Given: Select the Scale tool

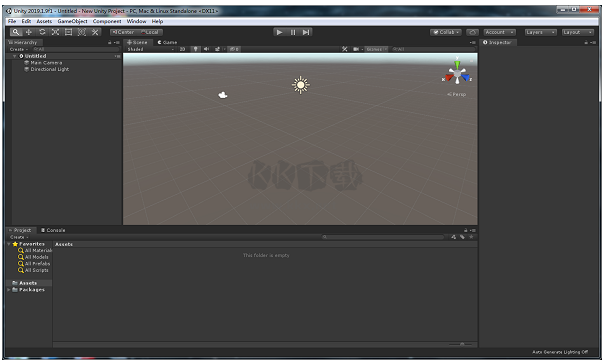Looking at the screenshot, I should (x=55, y=32).
